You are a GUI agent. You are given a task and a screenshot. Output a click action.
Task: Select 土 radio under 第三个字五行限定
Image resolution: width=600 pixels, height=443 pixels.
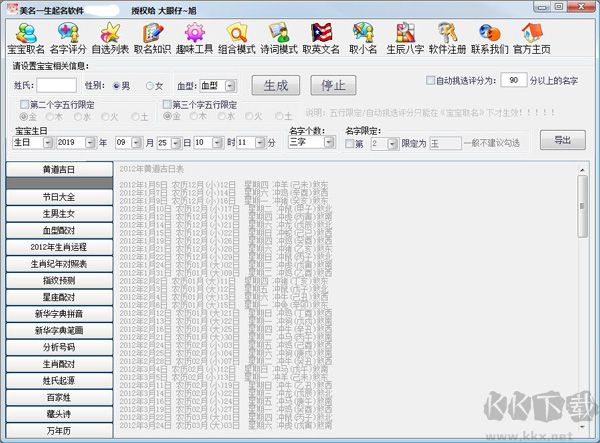[x=279, y=116]
